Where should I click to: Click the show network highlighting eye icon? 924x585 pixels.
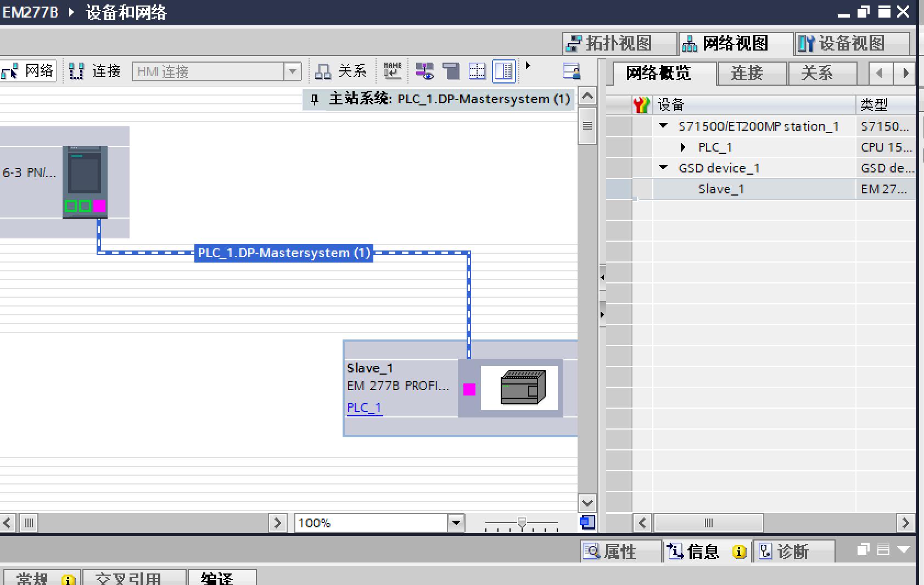pos(424,71)
